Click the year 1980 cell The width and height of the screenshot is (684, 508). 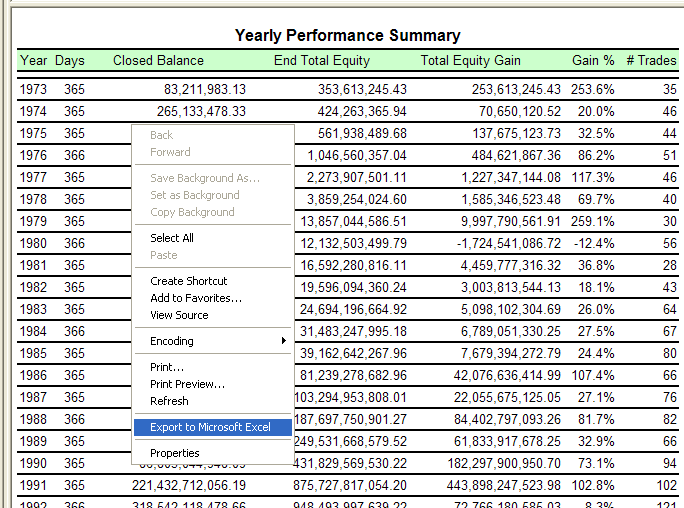tap(33, 243)
